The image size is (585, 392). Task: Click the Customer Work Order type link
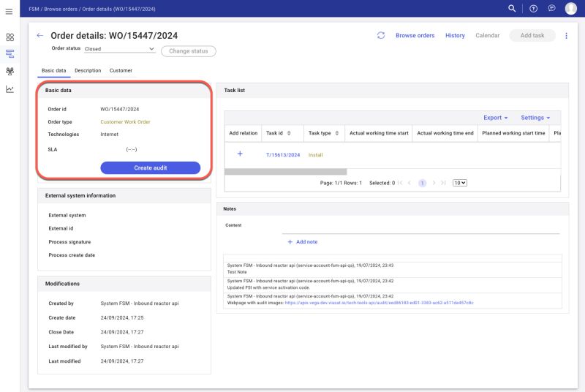[125, 122]
